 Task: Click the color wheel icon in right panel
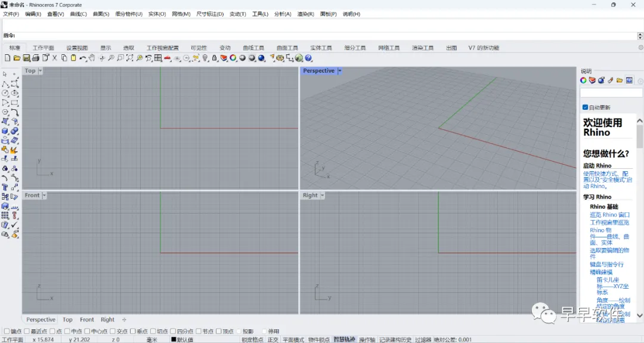[x=583, y=81]
